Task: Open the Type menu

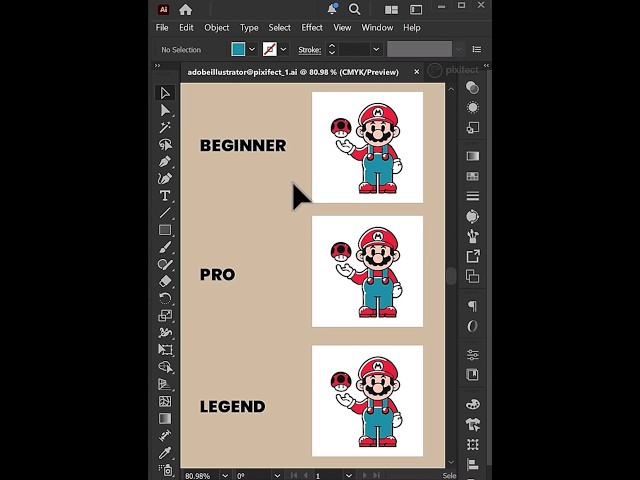Action: (x=249, y=27)
